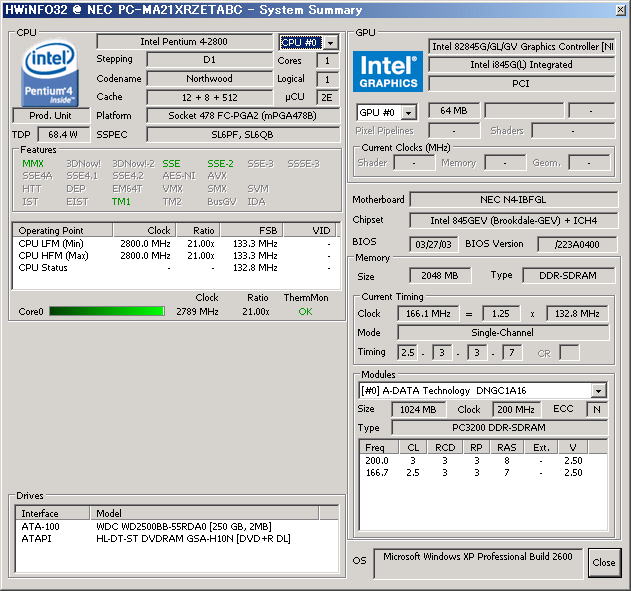Click the Intel Graphics logo
631x591 pixels.
(388, 71)
